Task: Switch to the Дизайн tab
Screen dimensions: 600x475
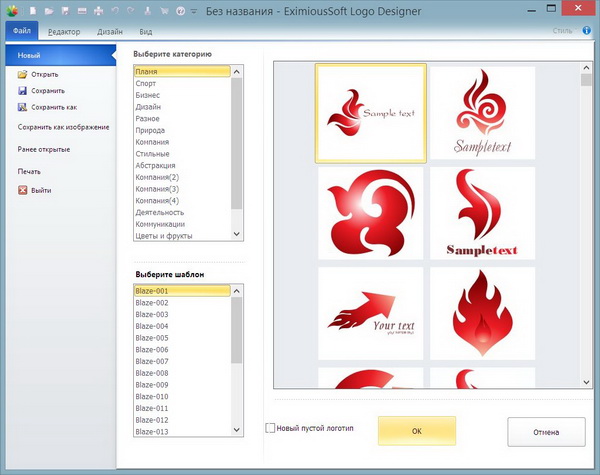Action: (110, 32)
